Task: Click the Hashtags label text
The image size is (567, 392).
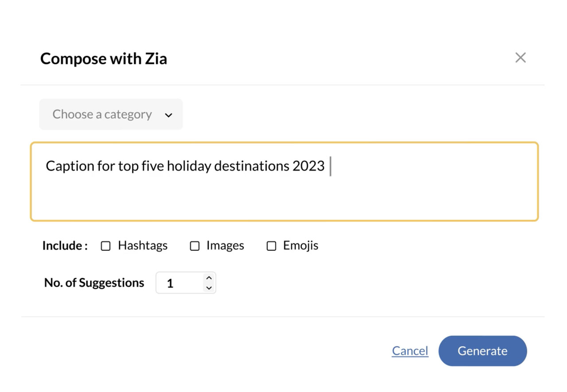Action: point(143,246)
